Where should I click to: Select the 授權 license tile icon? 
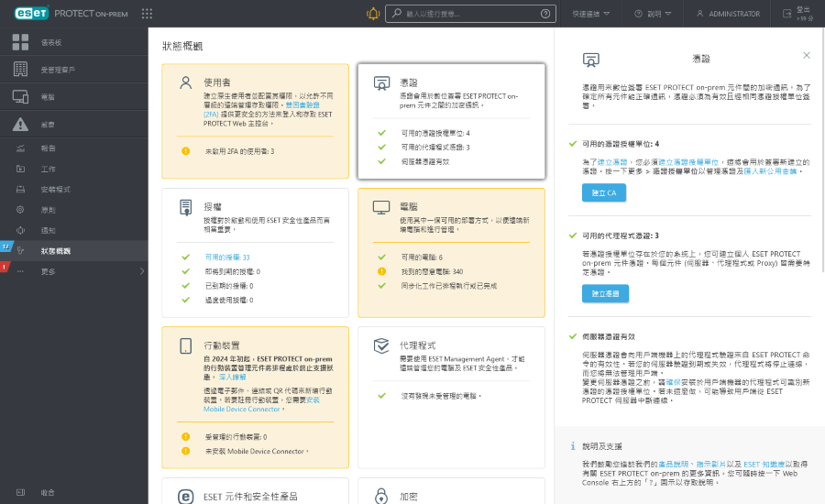(x=186, y=208)
